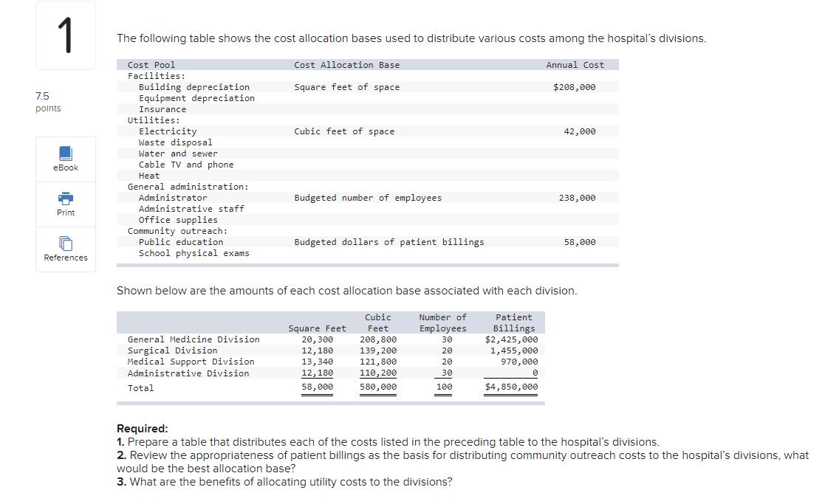Viewport: 825px width, 504px height.
Task: Open the eBook resource icon
Action: [x=66, y=154]
